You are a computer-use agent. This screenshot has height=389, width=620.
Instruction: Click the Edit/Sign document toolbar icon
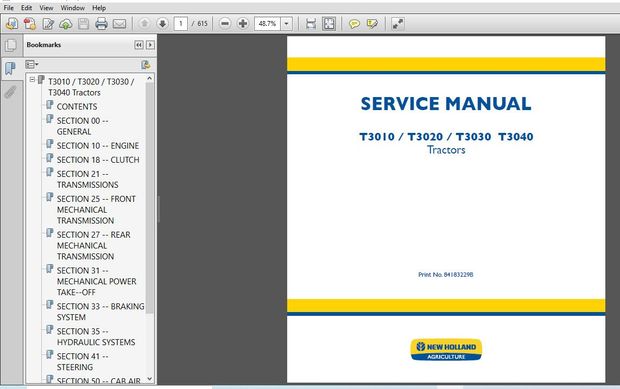[x=48, y=24]
